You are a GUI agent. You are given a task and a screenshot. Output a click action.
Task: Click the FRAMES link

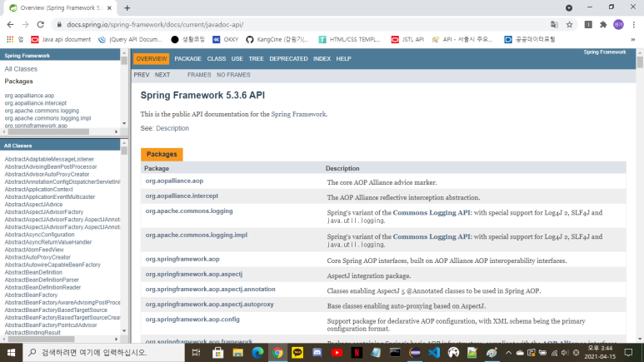pos(199,75)
